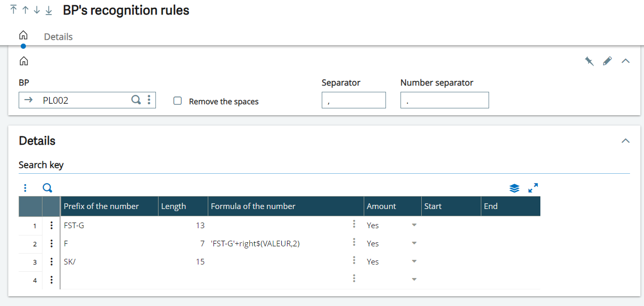Image resolution: width=644 pixels, height=306 pixels.
Task: Open formula editor dots in row 3
Action: tap(354, 260)
